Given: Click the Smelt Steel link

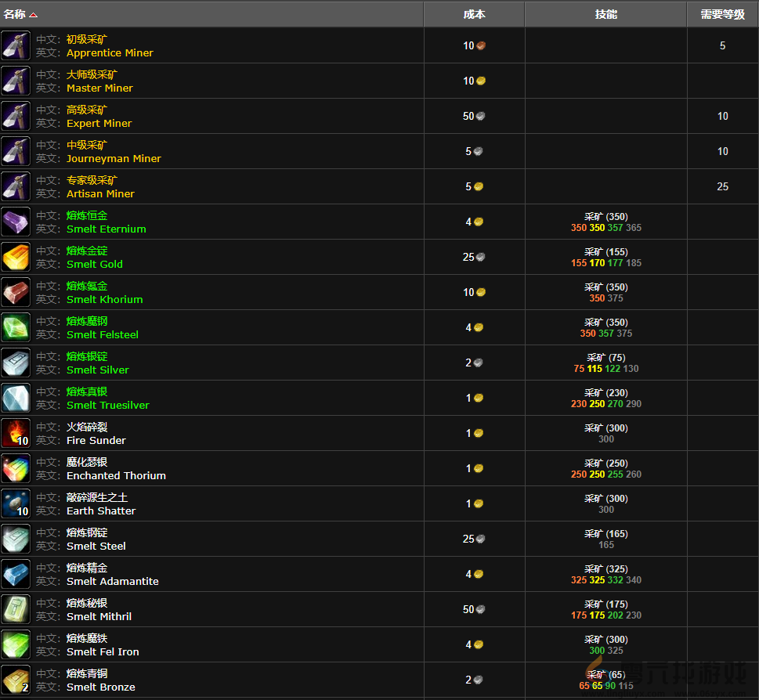Looking at the screenshot, I should [x=96, y=546].
